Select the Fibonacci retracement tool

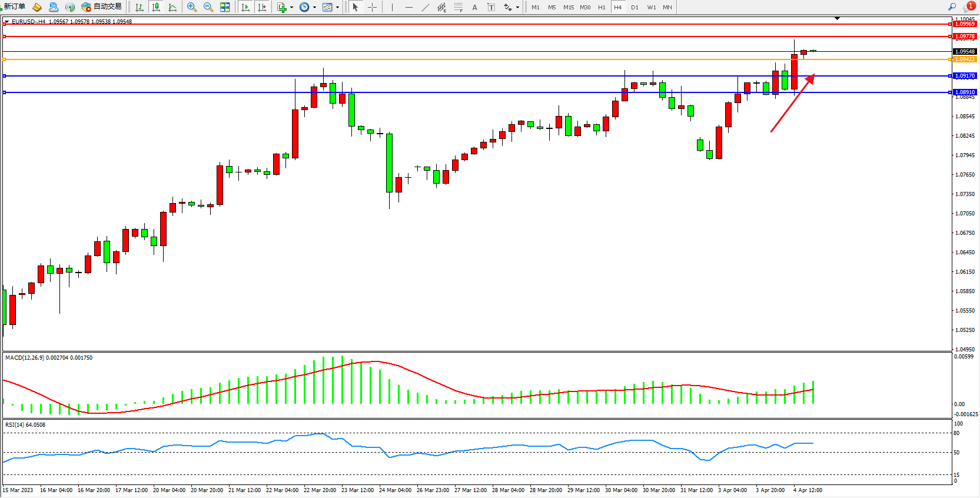(458, 7)
